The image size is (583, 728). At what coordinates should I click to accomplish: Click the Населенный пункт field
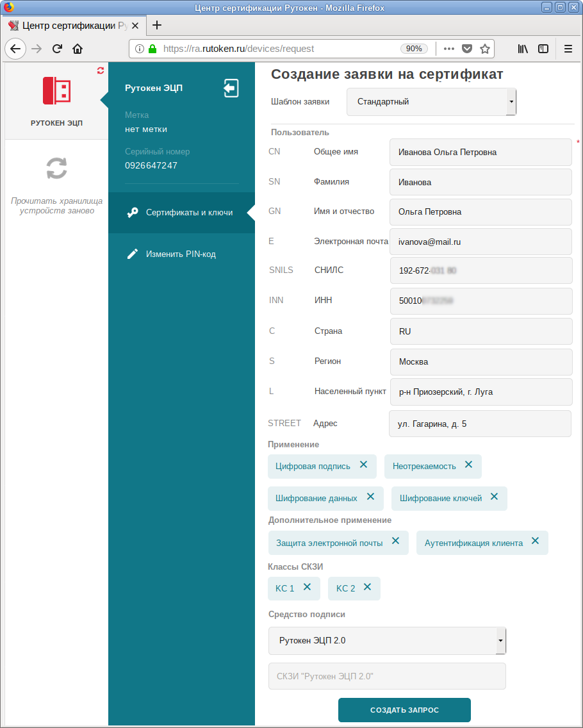coord(481,392)
